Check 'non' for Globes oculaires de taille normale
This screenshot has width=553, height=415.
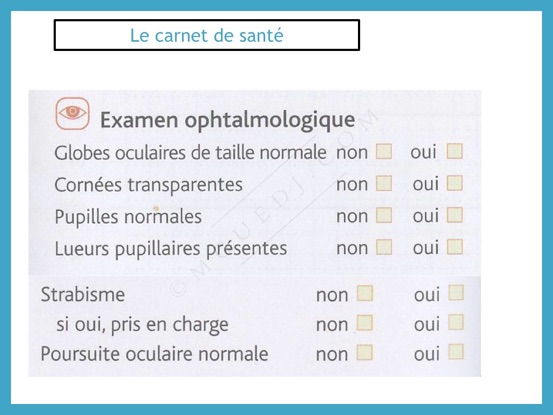384,151
